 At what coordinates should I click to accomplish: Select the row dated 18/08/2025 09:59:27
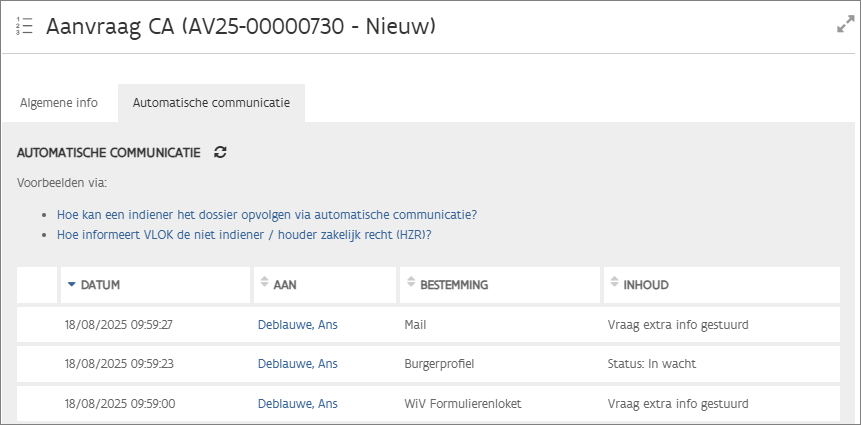[119, 324]
